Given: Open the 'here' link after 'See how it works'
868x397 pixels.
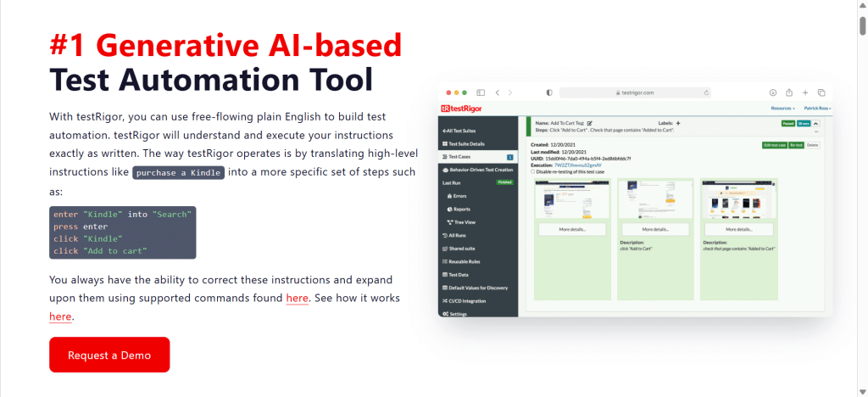Looking at the screenshot, I should tap(60, 316).
